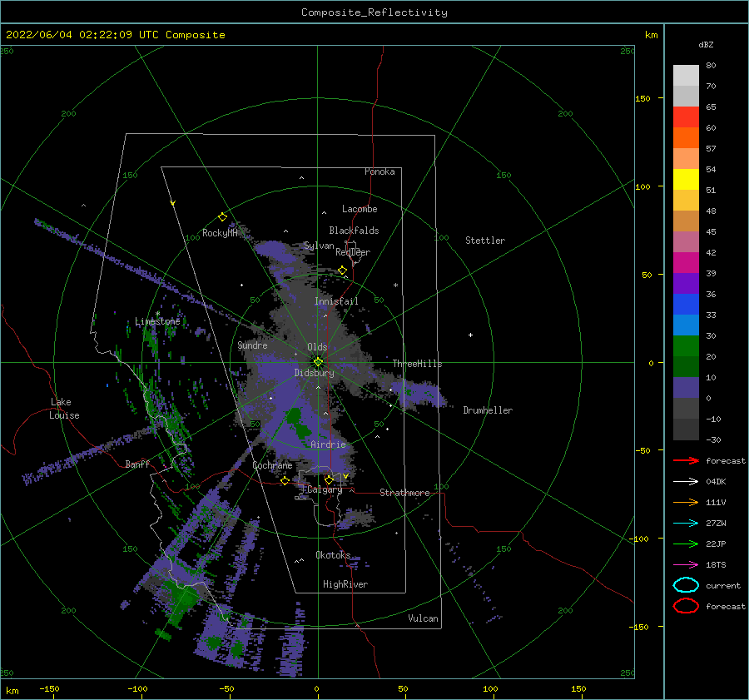This screenshot has width=749, height=700.
Task: Click the orange 111V arrow icon
Action: (x=686, y=502)
